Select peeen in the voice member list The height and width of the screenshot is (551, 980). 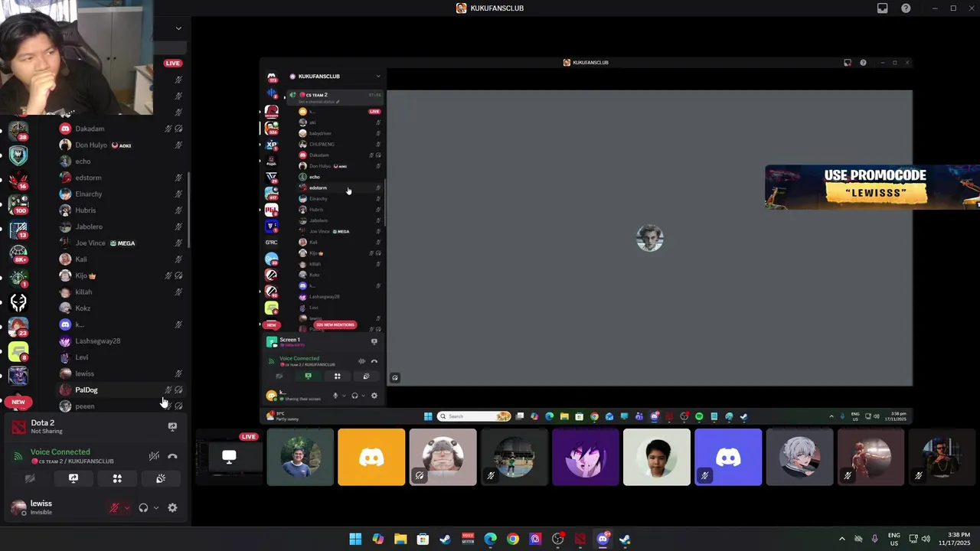tap(122, 406)
